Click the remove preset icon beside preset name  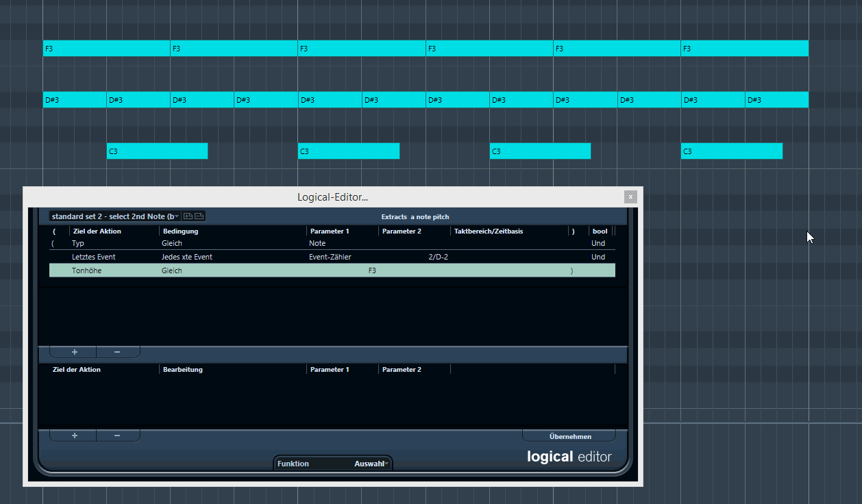click(x=199, y=216)
